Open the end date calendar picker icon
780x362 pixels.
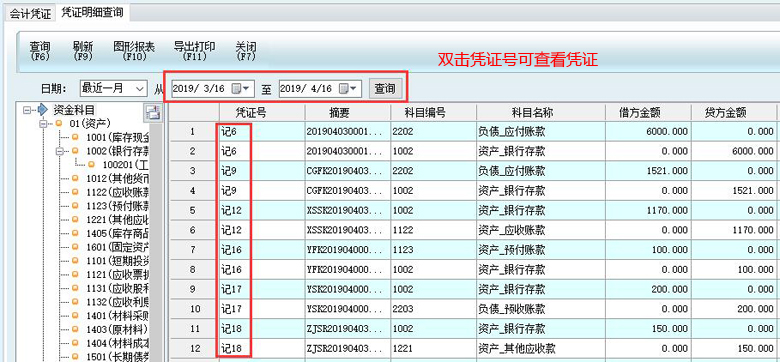[348, 89]
